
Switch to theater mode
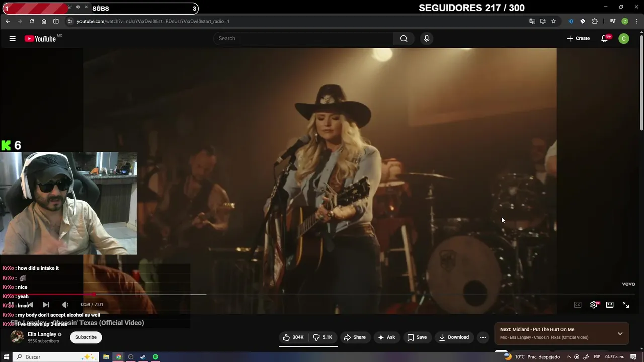coord(610,305)
